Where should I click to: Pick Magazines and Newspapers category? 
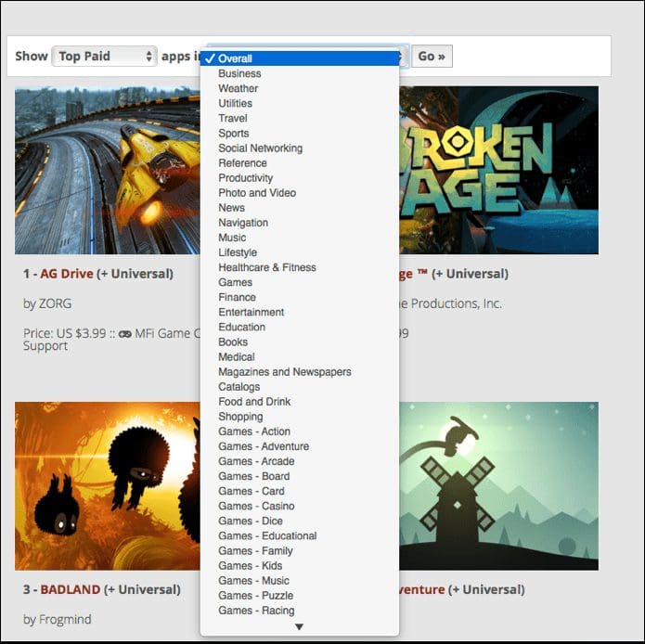point(300,372)
